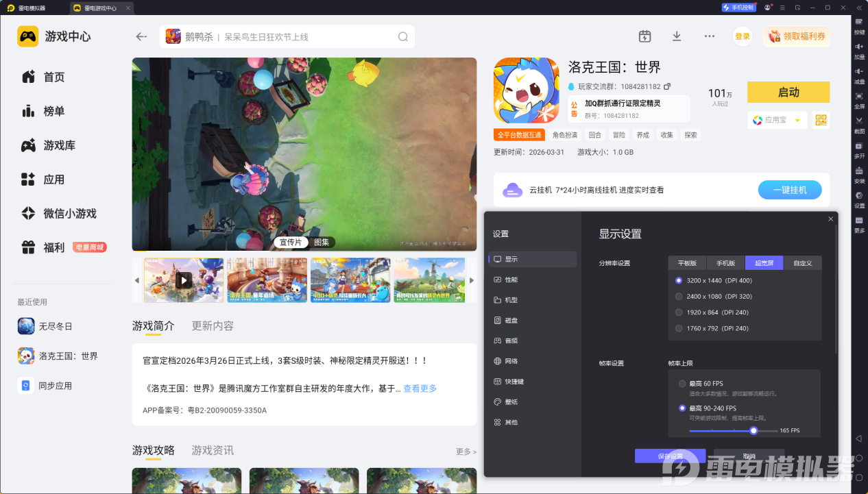Viewport: 868px width, 494px height.
Task: Open the hamburger menu in title bar
Action: click(783, 7)
